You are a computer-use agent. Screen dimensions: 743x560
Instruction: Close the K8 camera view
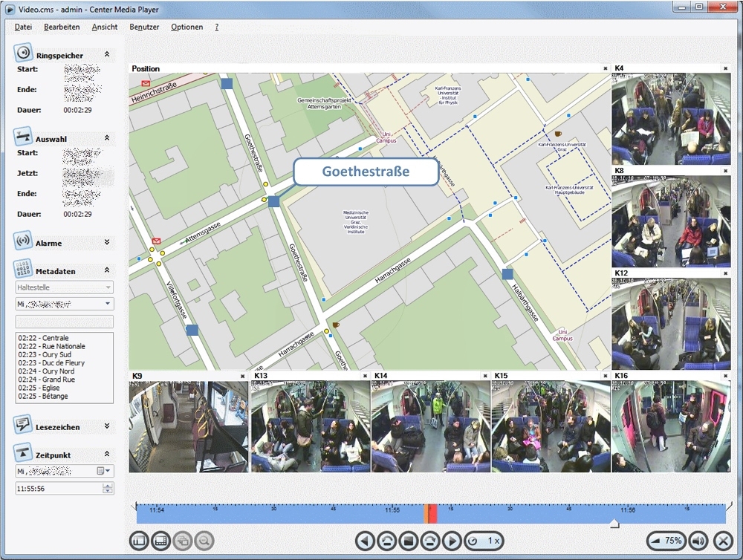[x=725, y=171]
